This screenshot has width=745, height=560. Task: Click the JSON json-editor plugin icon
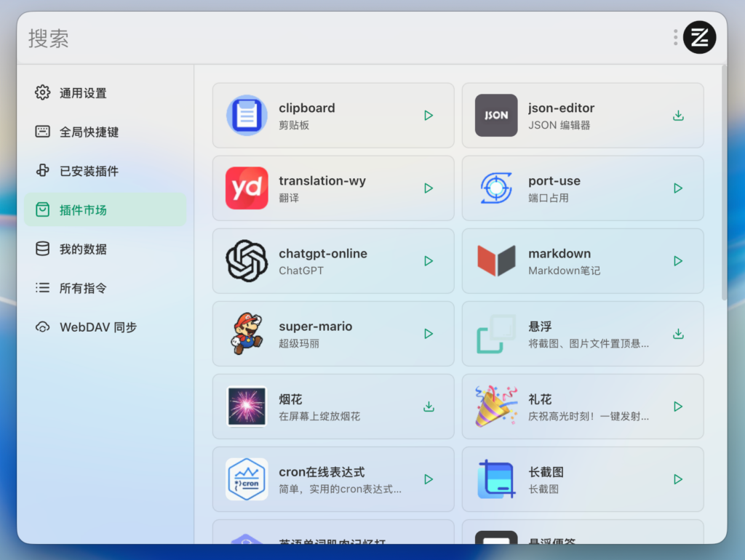(496, 116)
